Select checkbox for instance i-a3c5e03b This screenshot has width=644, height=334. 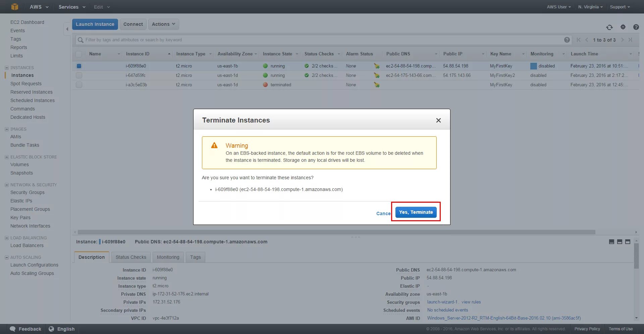coord(79,85)
